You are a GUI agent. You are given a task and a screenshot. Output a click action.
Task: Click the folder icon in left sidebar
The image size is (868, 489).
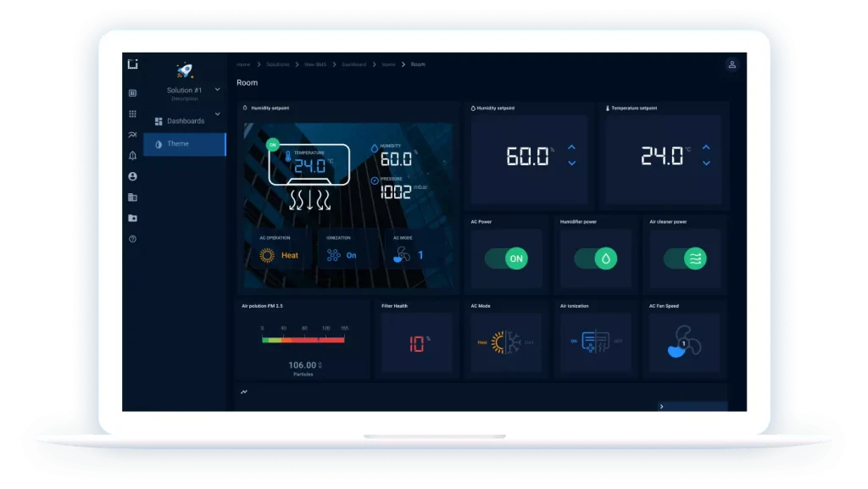pos(132,218)
